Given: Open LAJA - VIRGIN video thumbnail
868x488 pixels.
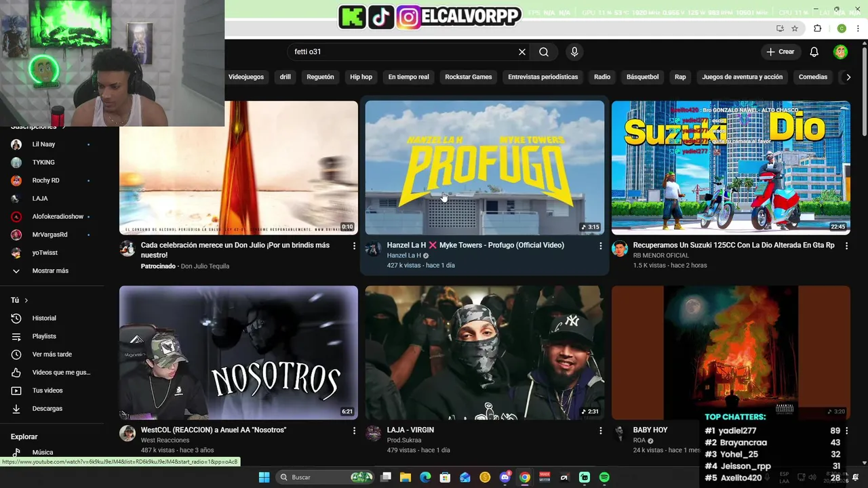Looking at the screenshot, I should pos(485,352).
